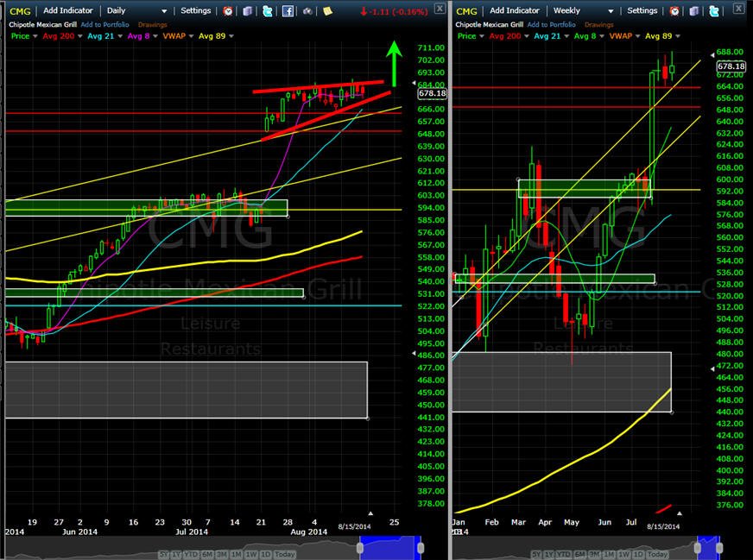753x560 pixels.
Task: Open Settings in Weekly chart
Action: click(642, 10)
